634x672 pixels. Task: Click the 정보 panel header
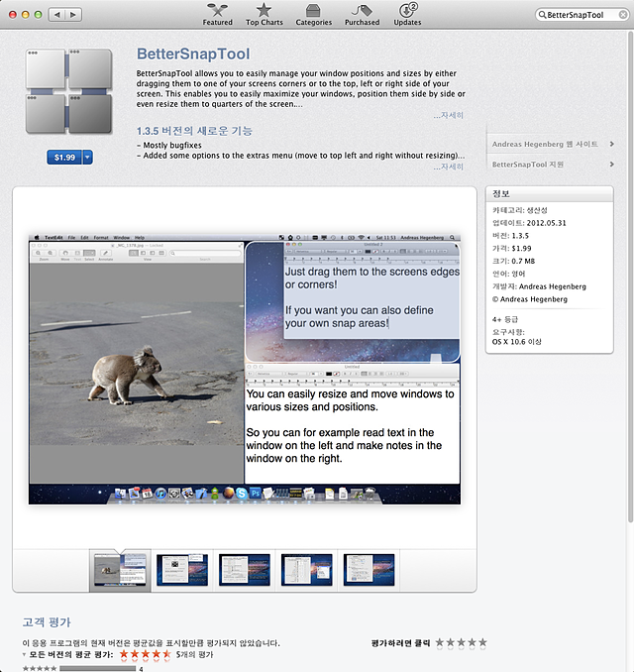(549, 193)
